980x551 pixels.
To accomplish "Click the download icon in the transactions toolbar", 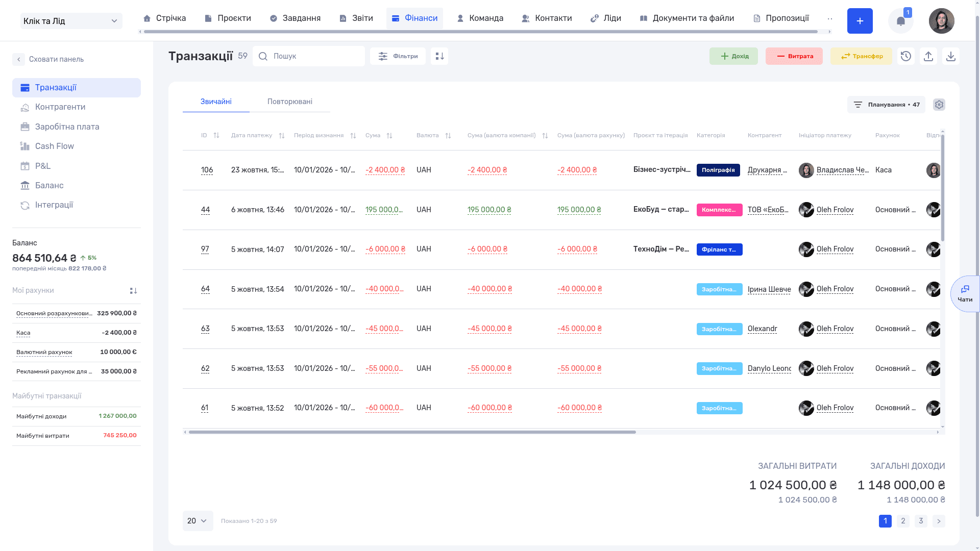I will click(x=951, y=56).
